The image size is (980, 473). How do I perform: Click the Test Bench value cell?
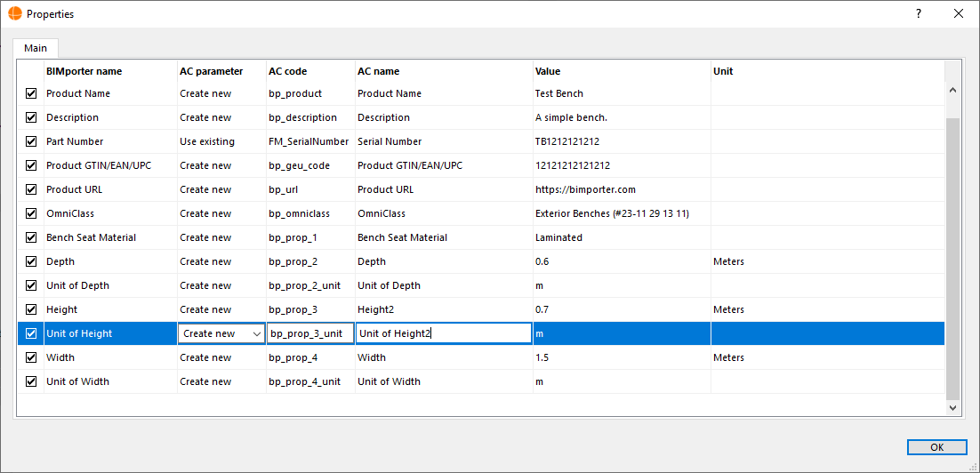[x=622, y=93]
